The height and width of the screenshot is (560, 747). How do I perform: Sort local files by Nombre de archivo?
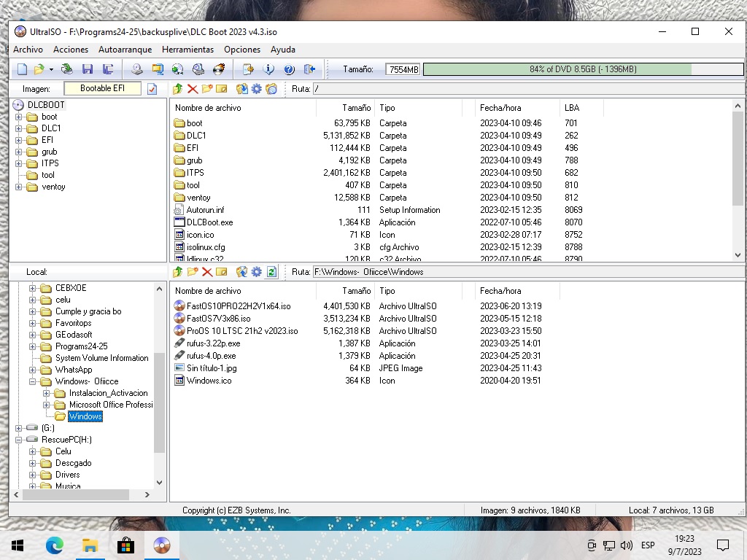243,291
